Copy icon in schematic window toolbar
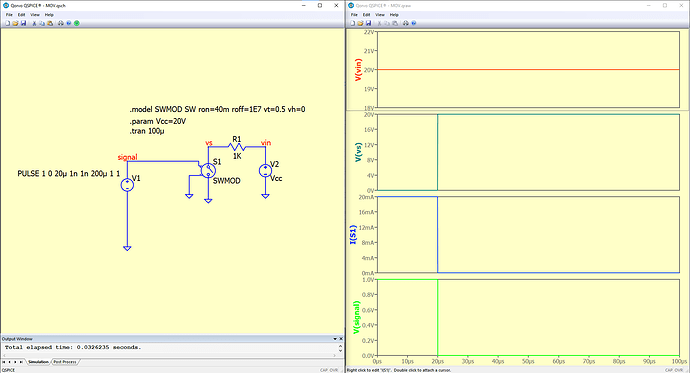690x373 pixels. 42,23
